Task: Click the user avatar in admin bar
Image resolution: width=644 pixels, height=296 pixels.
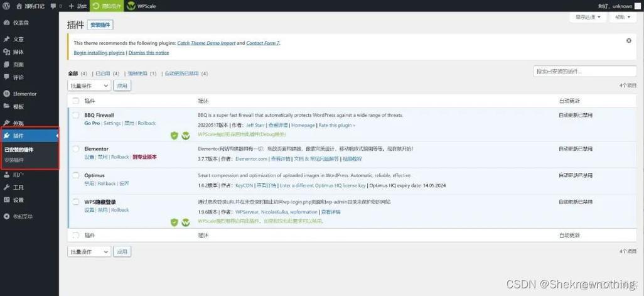Action: (638, 6)
